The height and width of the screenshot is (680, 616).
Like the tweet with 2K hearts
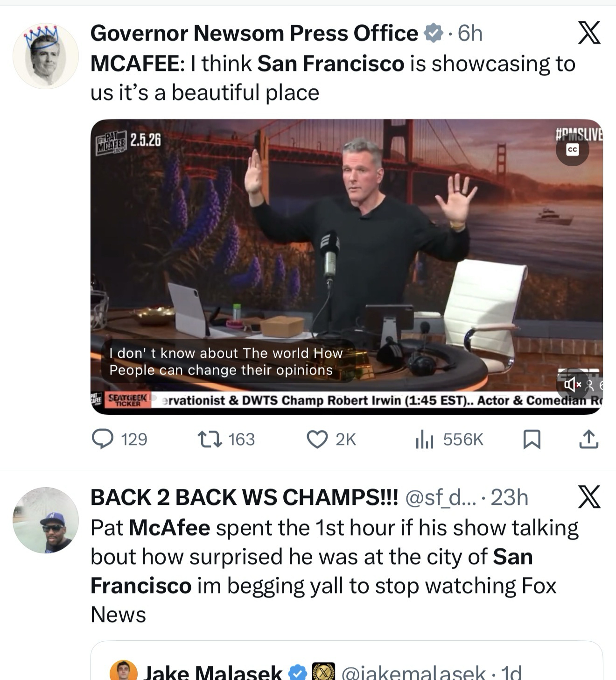click(x=317, y=439)
